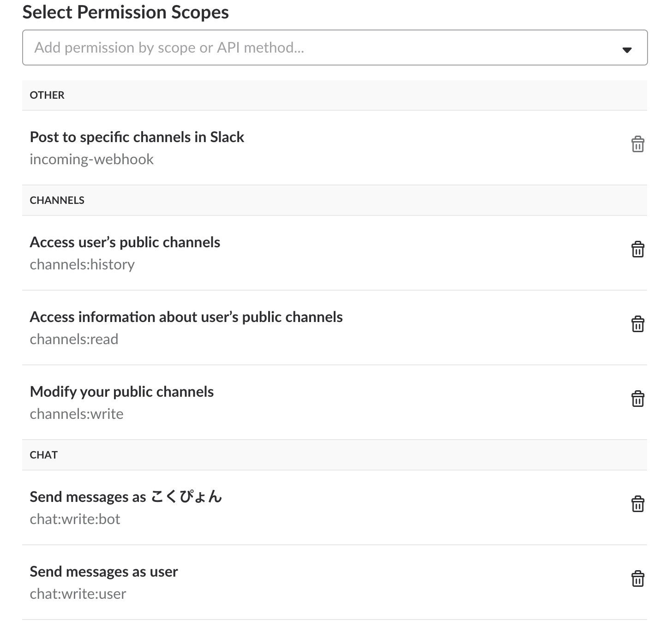Viewport: 672px width, 632px height.
Task: Click 'Send messages as user' entry
Action: (x=104, y=572)
